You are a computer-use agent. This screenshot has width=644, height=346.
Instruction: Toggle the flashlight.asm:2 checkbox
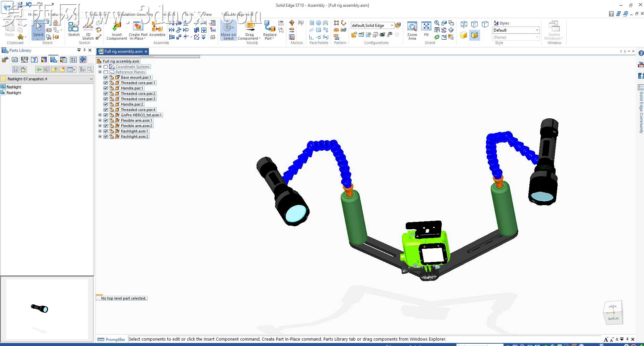(106, 137)
